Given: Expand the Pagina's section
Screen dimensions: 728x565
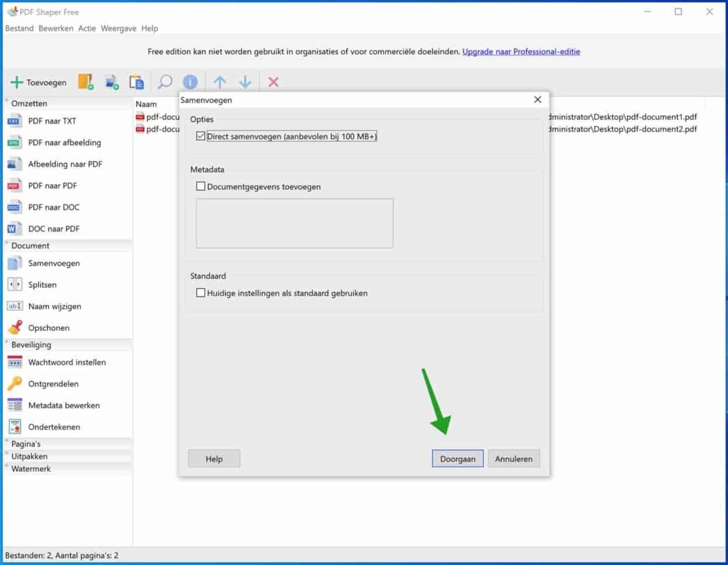Looking at the screenshot, I should click(67, 444).
